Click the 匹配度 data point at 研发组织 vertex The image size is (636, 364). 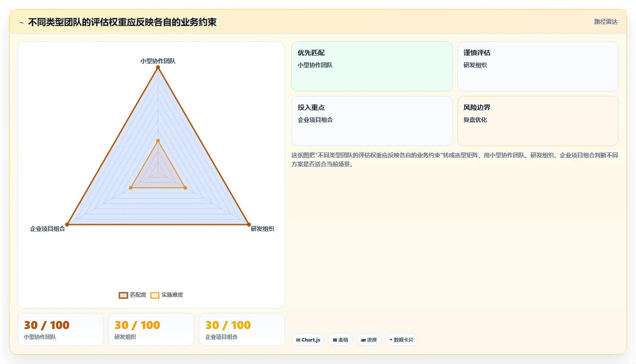pos(249,224)
